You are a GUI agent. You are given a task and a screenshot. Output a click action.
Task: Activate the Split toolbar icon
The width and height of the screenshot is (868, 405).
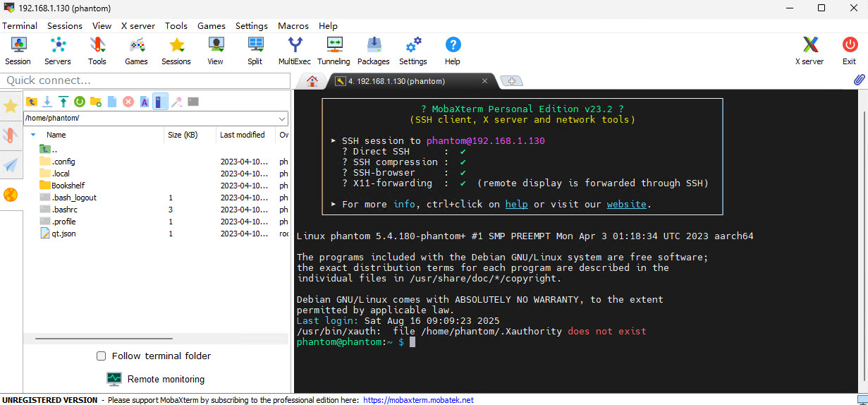[255, 51]
